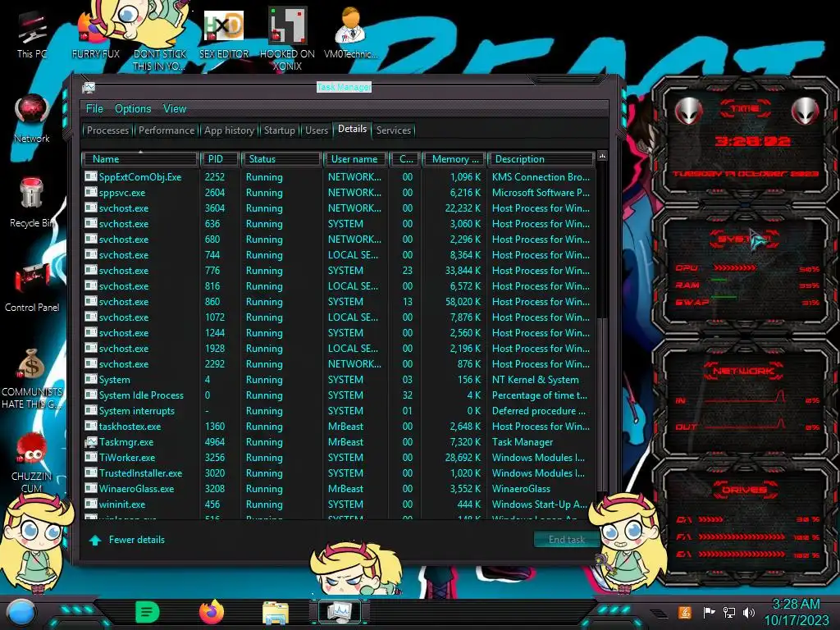Open the FURRY FUX Firefox shortcut

pos(95,34)
